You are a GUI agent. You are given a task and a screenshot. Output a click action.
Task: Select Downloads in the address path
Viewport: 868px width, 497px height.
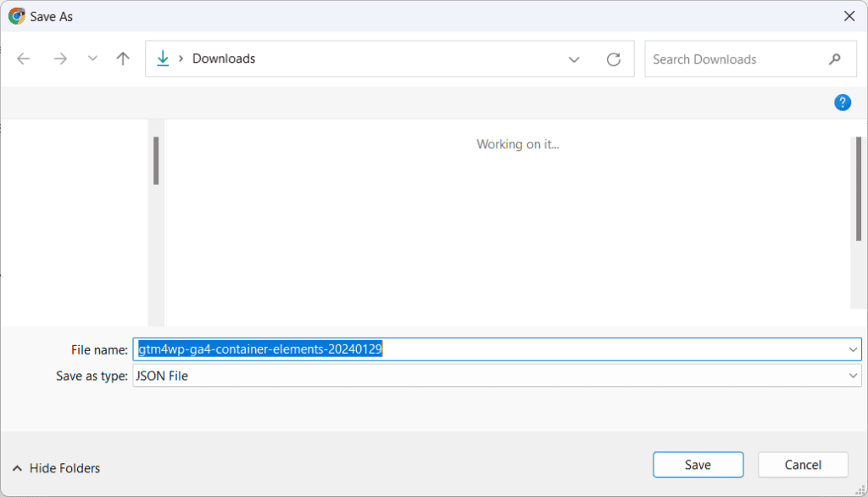[x=224, y=59]
